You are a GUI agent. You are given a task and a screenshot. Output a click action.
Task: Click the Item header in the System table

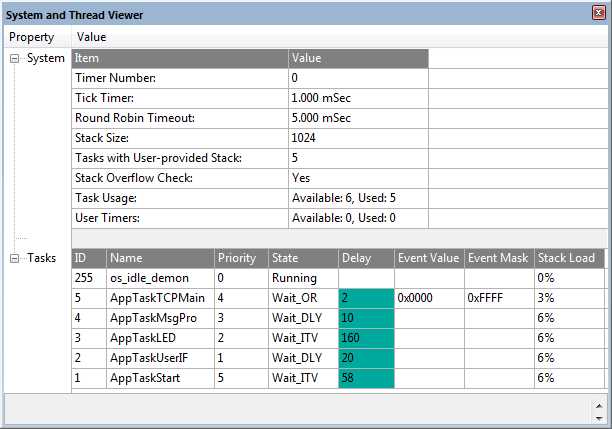pyautogui.click(x=180, y=59)
